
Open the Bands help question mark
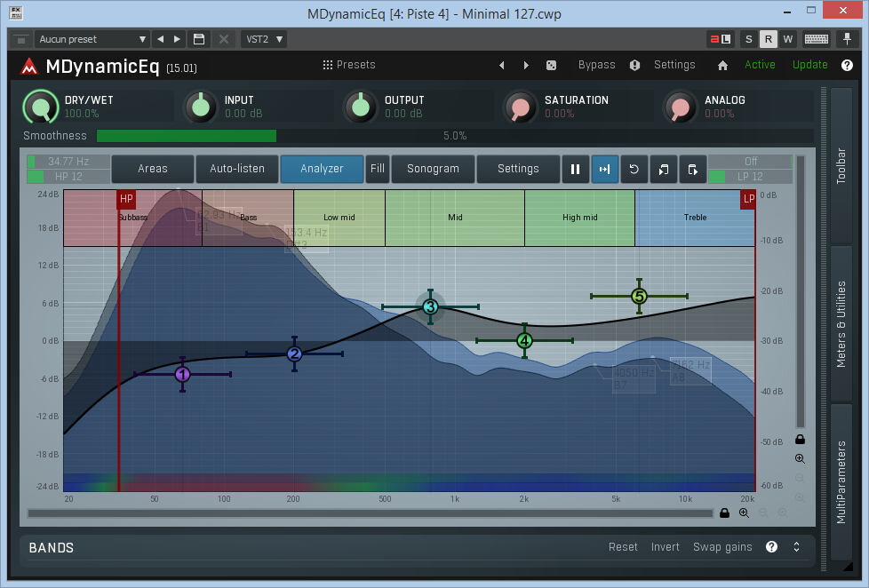(771, 547)
